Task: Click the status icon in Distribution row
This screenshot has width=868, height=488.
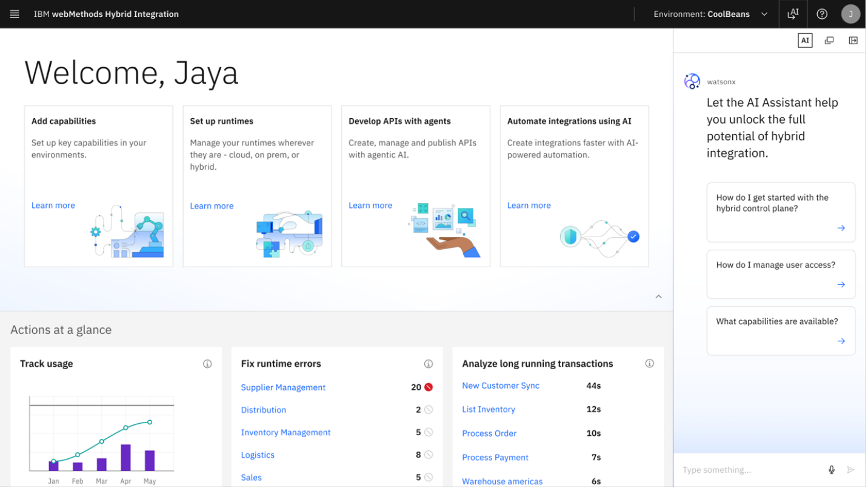Action: tap(429, 410)
